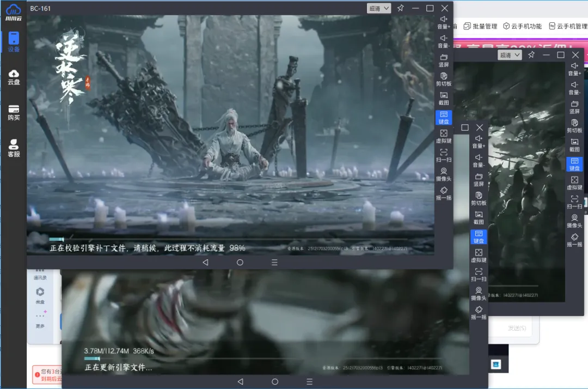Open the 购买 purchase page in the sidebar

[x=14, y=113]
